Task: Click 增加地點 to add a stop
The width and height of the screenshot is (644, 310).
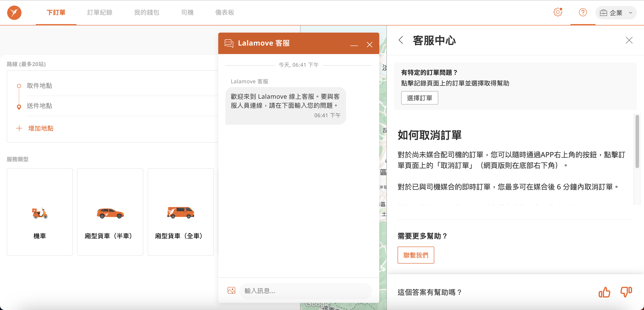Action: [x=41, y=128]
